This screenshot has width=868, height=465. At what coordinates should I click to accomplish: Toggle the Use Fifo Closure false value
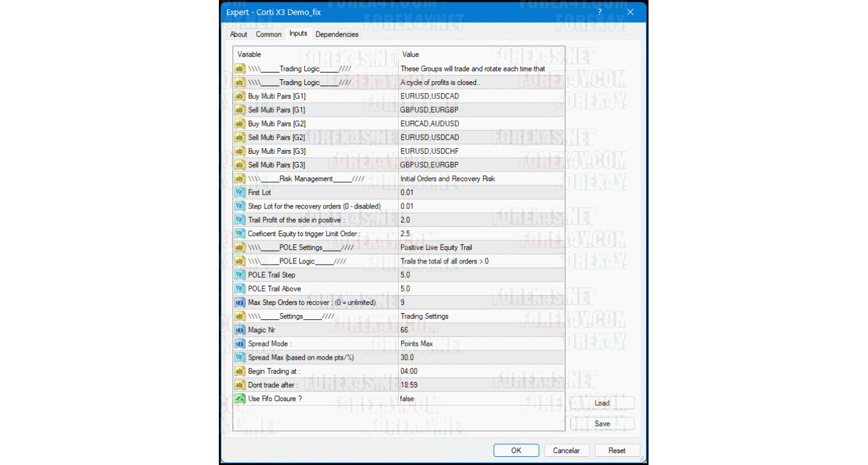(x=480, y=399)
